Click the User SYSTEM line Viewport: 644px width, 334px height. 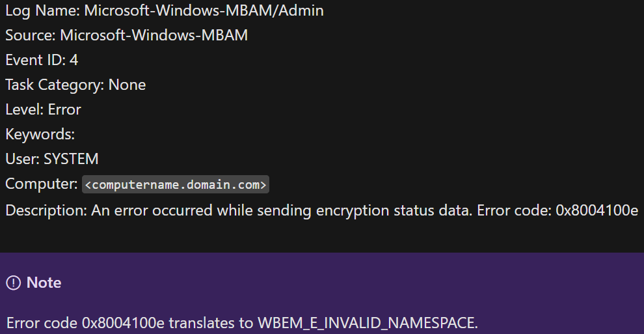point(52,159)
